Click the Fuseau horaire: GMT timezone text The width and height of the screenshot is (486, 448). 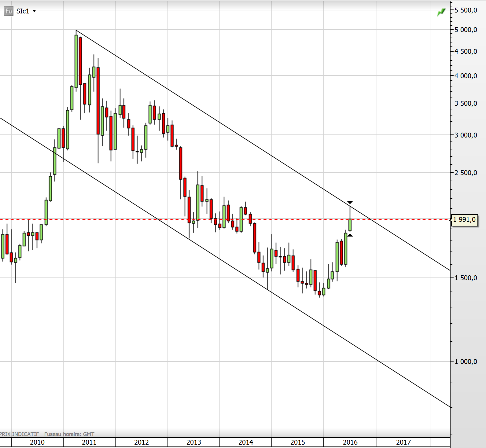coord(69,434)
